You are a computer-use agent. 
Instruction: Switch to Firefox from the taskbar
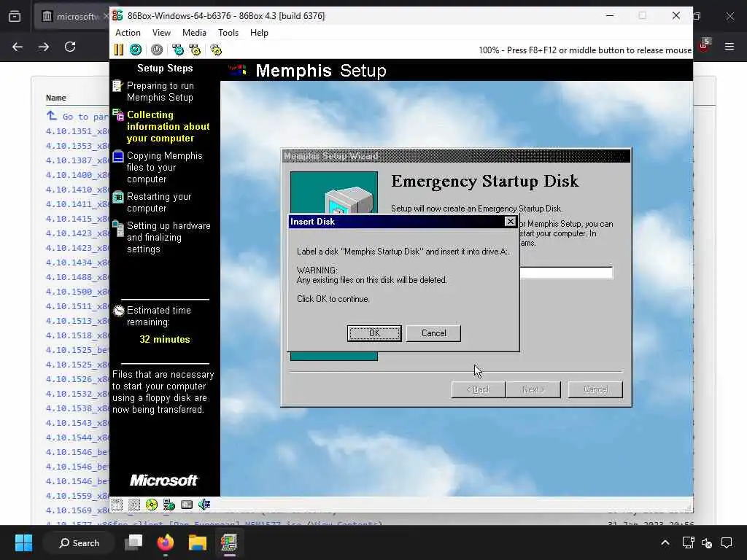click(166, 542)
